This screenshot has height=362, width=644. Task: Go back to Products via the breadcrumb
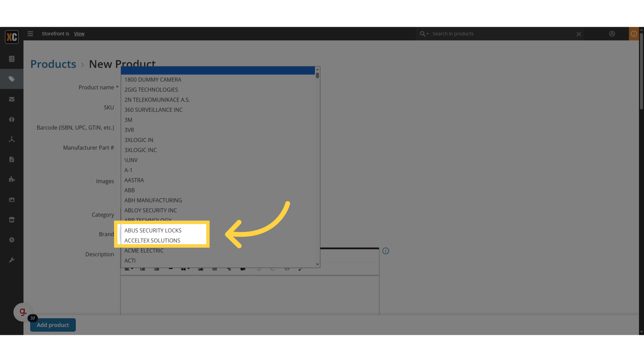click(53, 64)
